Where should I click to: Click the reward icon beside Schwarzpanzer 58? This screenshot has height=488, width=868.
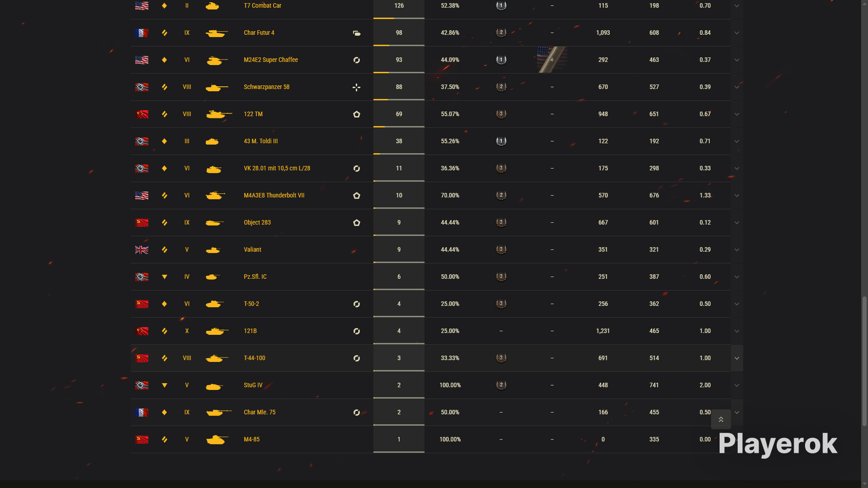(356, 87)
